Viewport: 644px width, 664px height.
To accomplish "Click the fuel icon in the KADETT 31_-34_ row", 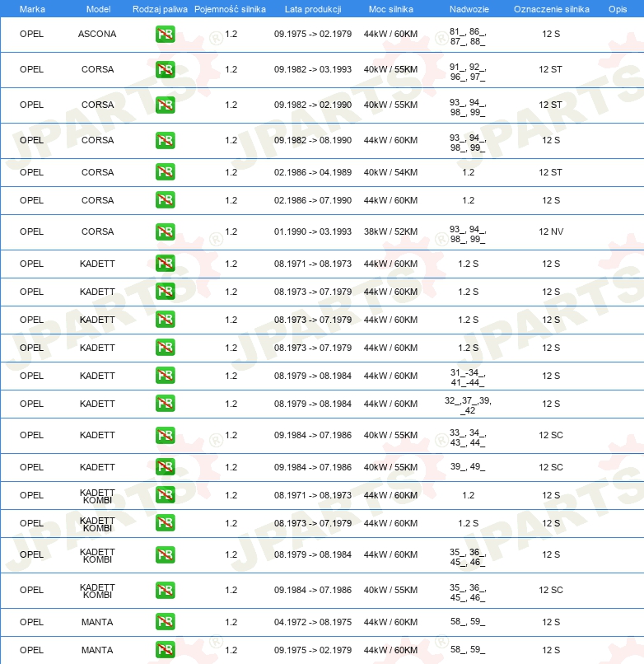I will 166,375.
